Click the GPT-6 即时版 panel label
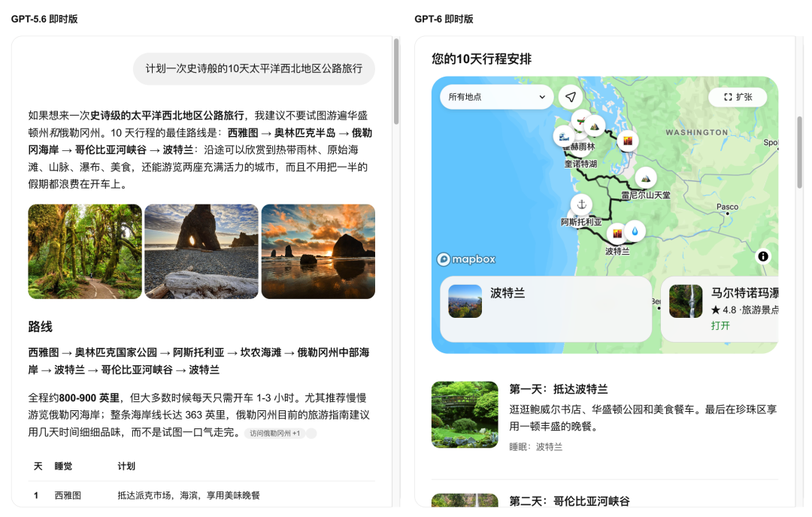The height and width of the screenshot is (517, 812). tap(444, 19)
